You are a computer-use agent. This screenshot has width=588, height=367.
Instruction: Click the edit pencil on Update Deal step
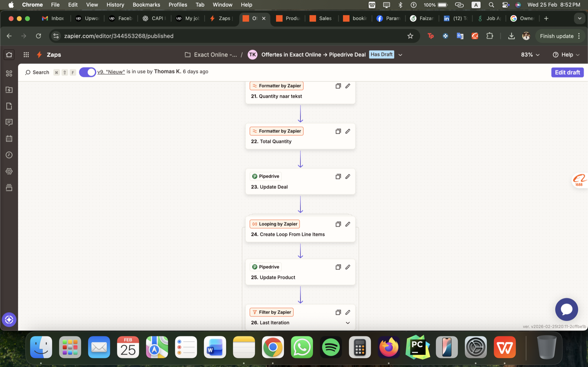(x=348, y=177)
